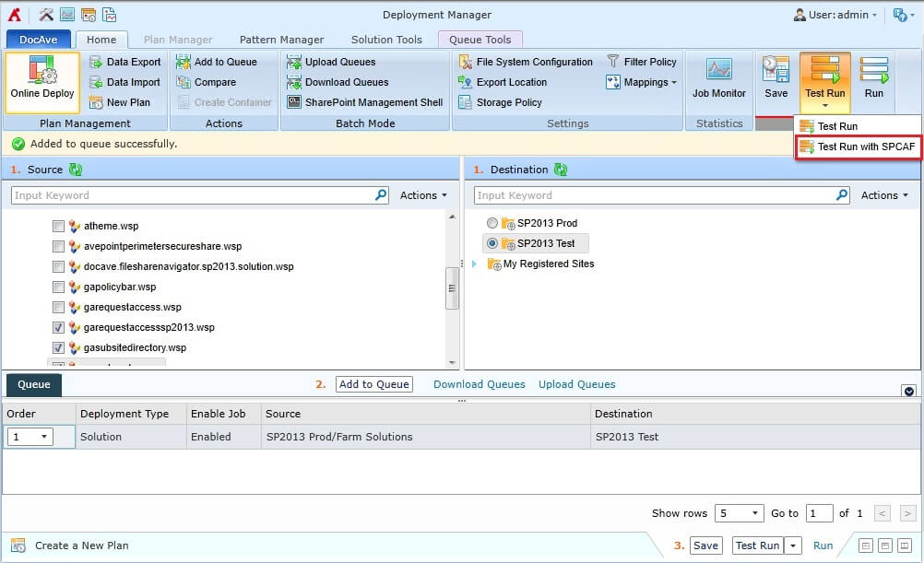
Task: Click the Data Import icon
Action: click(96, 82)
